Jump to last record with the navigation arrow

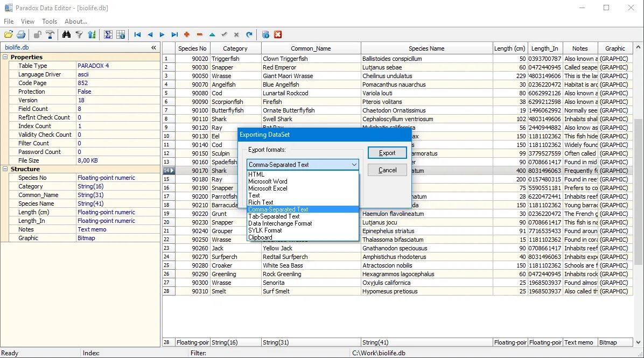(174, 34)
